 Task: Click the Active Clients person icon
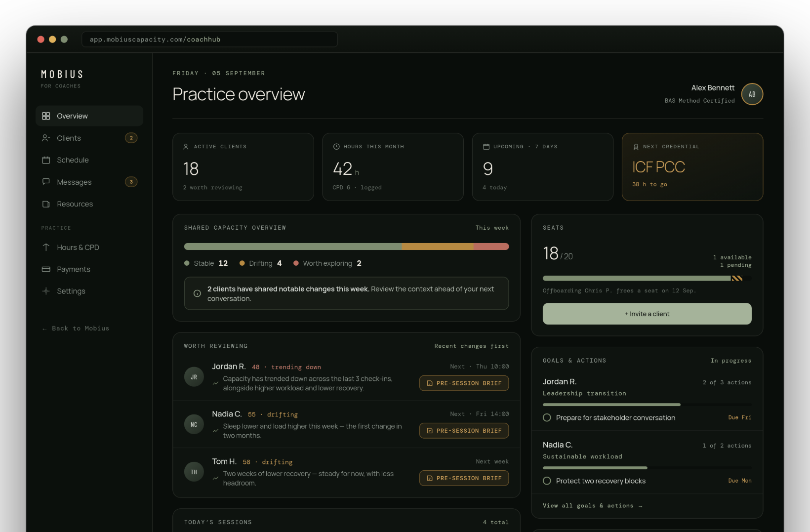tap(186, 147)
